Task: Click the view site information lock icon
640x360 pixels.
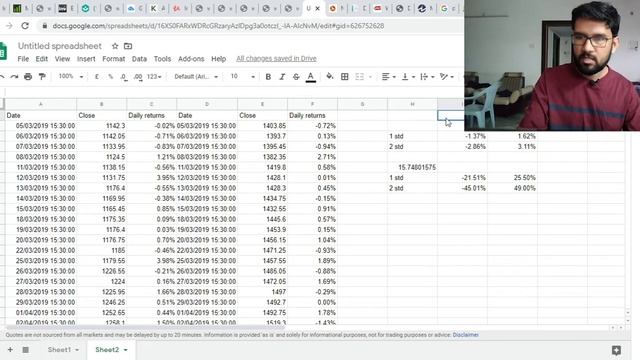Action: 44,26
